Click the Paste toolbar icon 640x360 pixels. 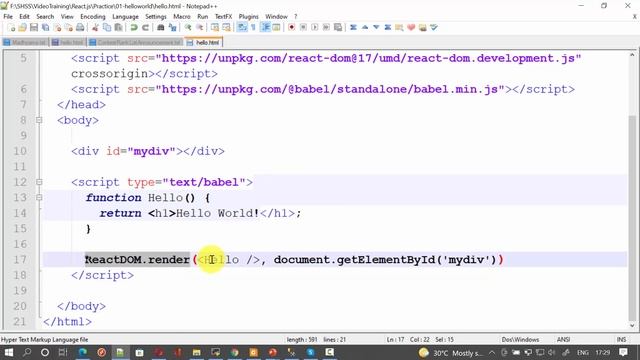coord(118,28)
